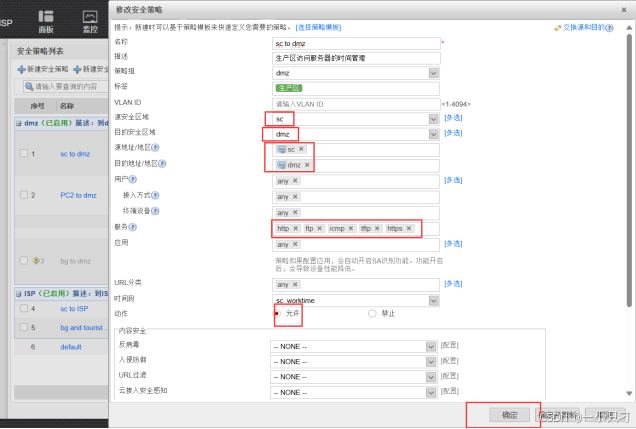Image resolution: width=636 pixels, height=429 pixels.
Task: Remove the http service tag
Action: tap(296, 228)
